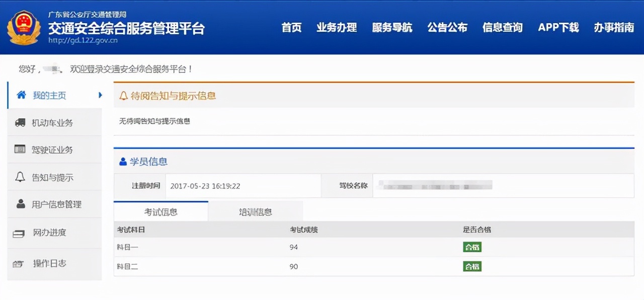Viewport: 644px width, 300px height.
Task: Click the user icon beside 用户信息管理
Action: tap(21, 204)
